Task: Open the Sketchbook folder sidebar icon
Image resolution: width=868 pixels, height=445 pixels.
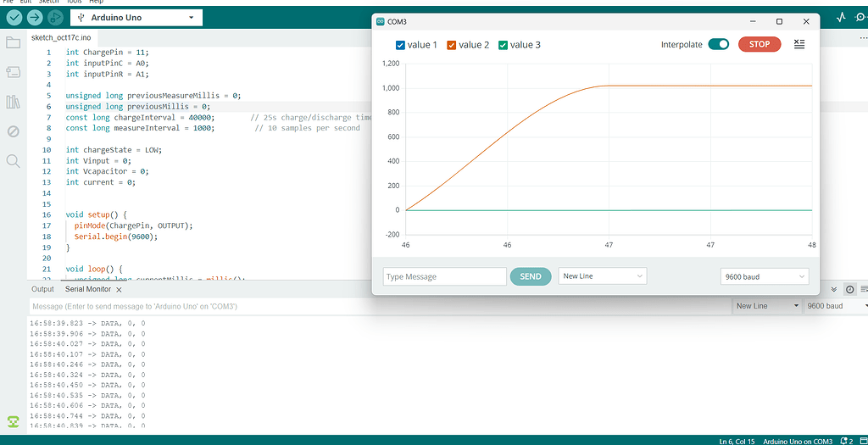Action: (14, 42)
